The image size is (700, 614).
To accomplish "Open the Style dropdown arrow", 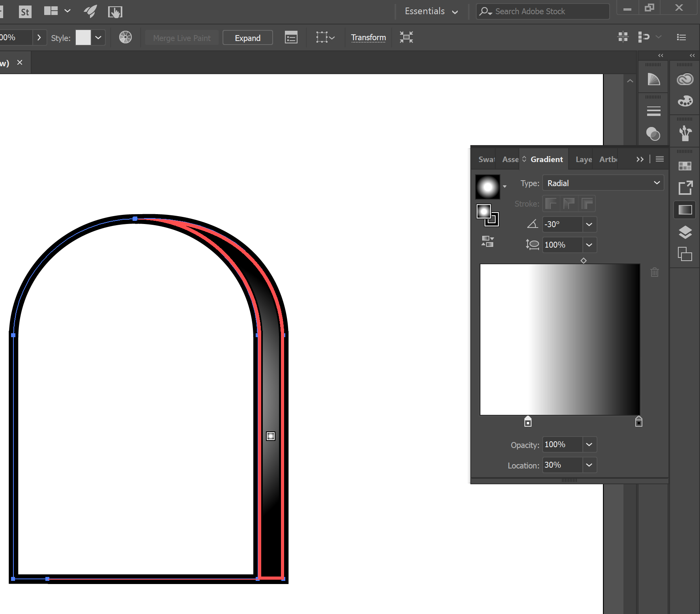I will [x=98, y=37].
